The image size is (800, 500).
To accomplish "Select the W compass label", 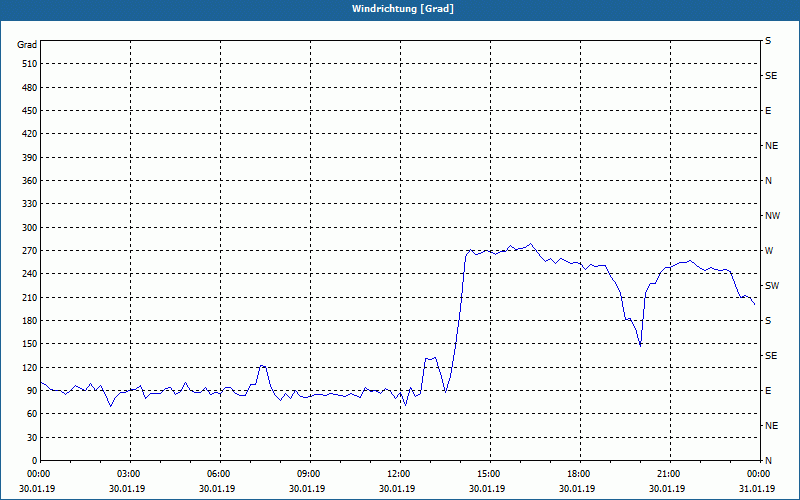I will pyautogui.click(x=769, y=251).
